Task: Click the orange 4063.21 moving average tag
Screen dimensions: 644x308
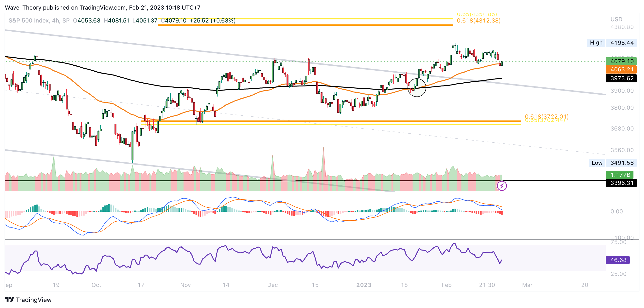Action: [x=621, y=69]
